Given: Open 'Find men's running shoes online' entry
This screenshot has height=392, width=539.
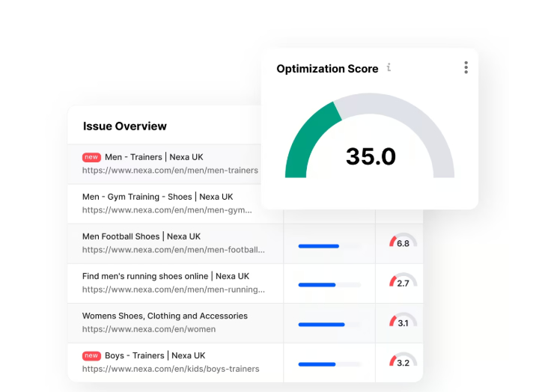Looking at the screenshot, I should pyautogui.click(x=165, y=276).
